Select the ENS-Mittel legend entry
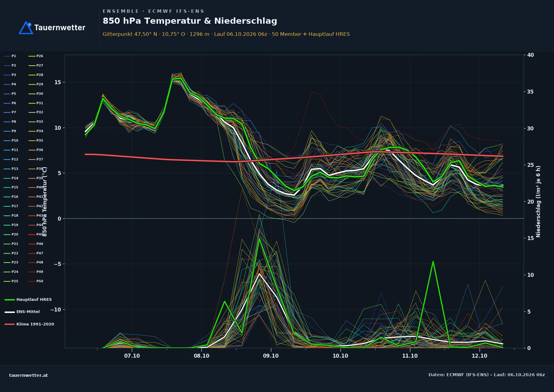The image size is (554, 392). click(x=22, y=312)
